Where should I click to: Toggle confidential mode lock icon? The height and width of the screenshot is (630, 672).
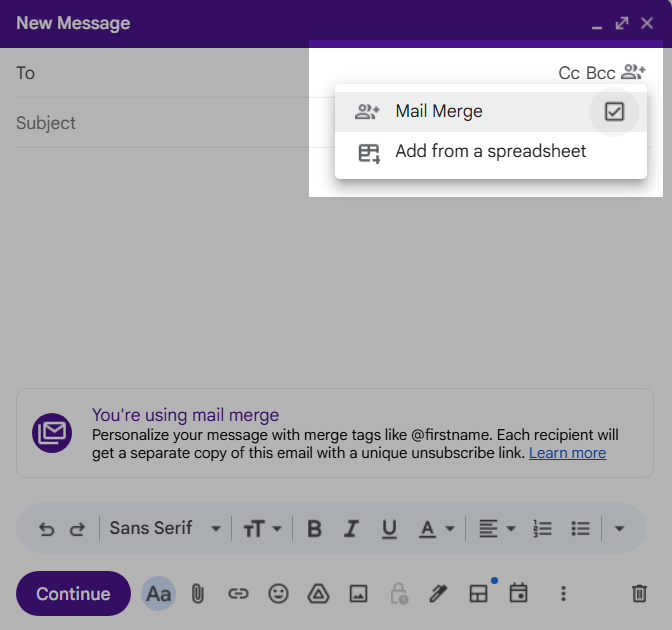click(x=399, y=594)
